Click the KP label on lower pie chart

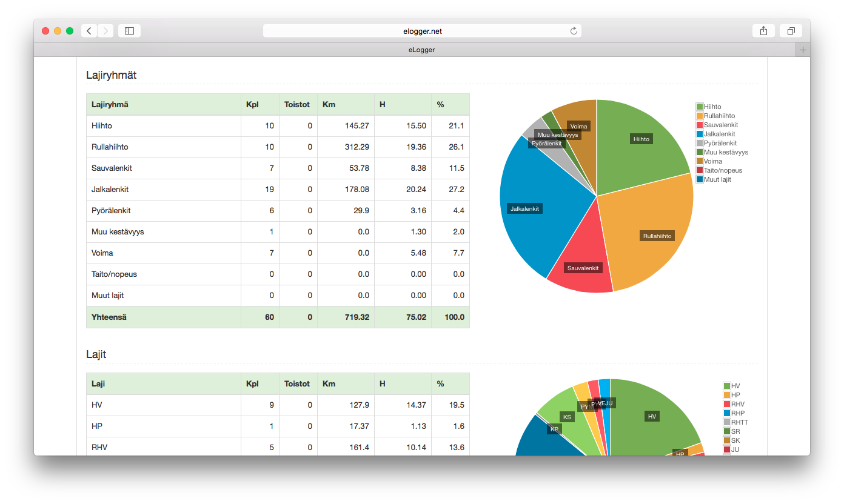pos(554,429)
